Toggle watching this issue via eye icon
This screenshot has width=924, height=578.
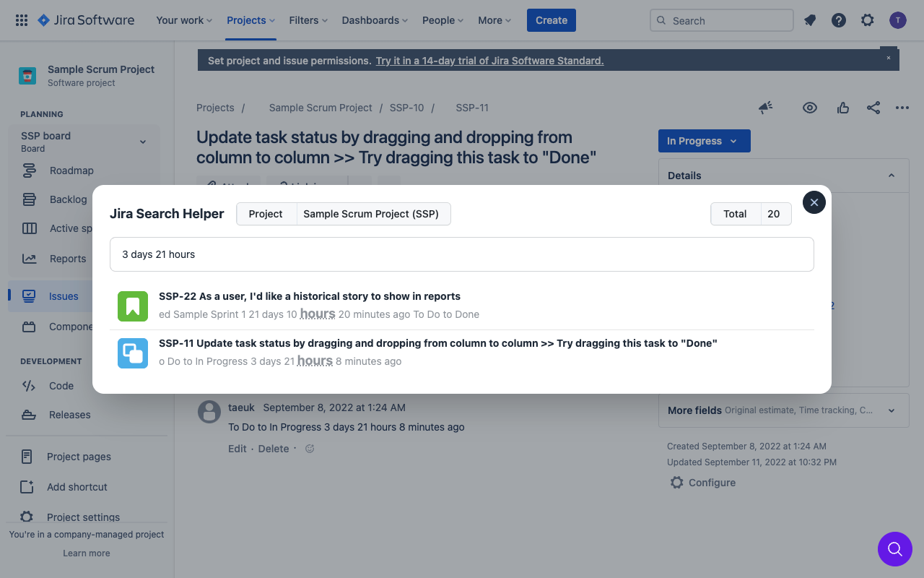coord(810,108)
